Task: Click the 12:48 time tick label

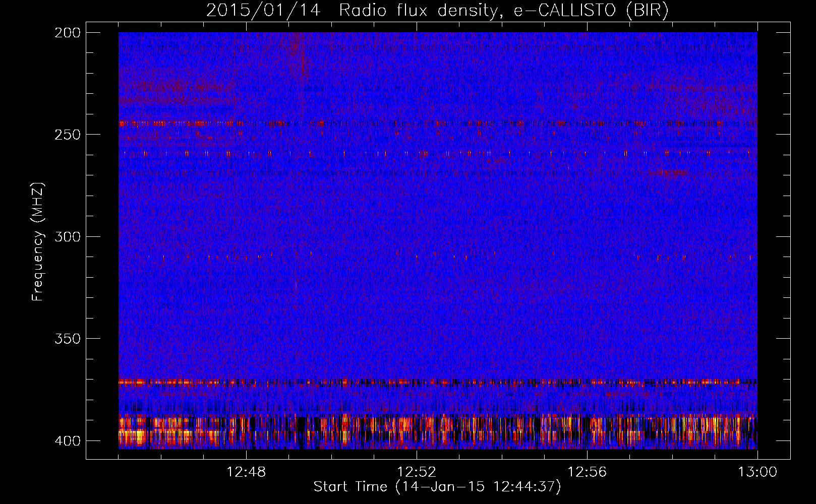Action: pyautogui.click(x=246, y=472)
